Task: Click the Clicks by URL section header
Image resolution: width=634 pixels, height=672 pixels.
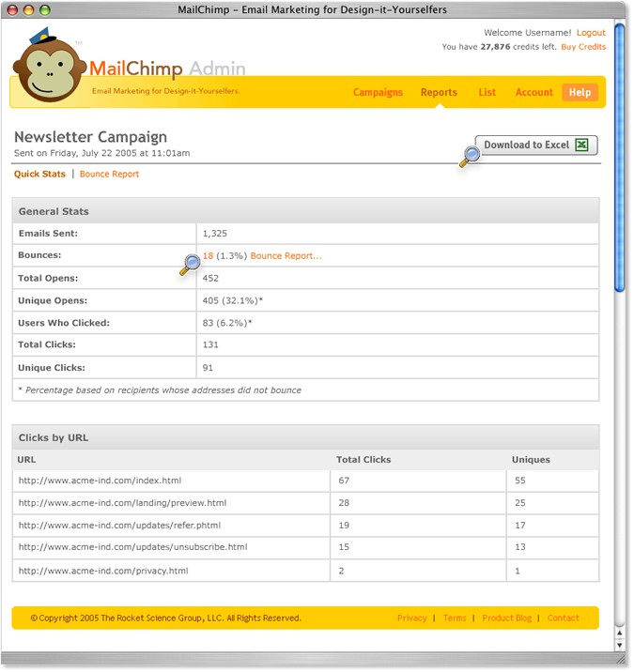Action: point(305,438)
